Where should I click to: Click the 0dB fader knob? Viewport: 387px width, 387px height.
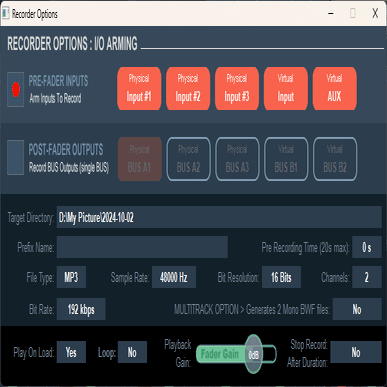tap(253, 354)
